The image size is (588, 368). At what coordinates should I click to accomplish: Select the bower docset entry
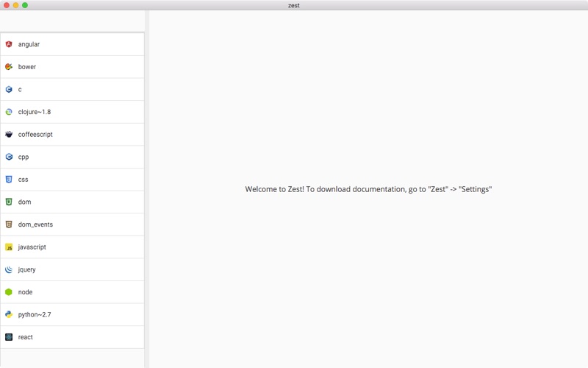point(72,67)
